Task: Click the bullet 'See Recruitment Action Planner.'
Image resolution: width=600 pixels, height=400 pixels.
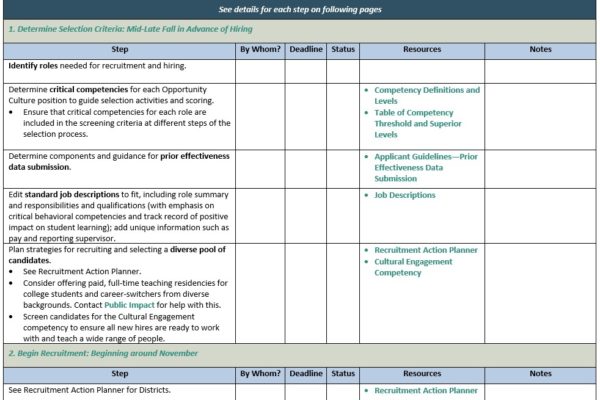Action: pyautogui.click(x=82, y=271)
